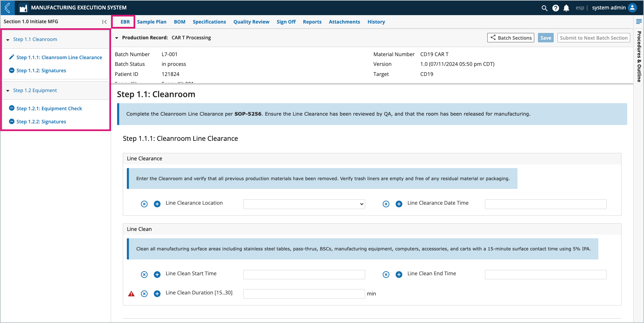View the History tab
Viewport: 644px width, 323px height.
tap(376, 22)
